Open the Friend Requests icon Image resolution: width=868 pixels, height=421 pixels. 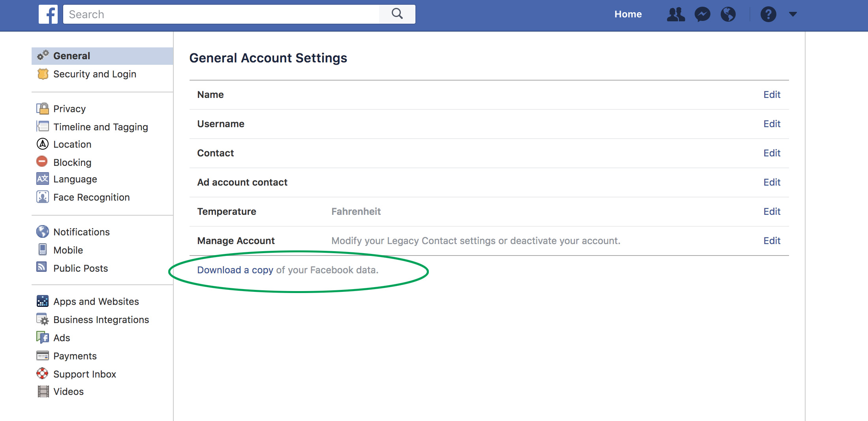click(676, 14)
